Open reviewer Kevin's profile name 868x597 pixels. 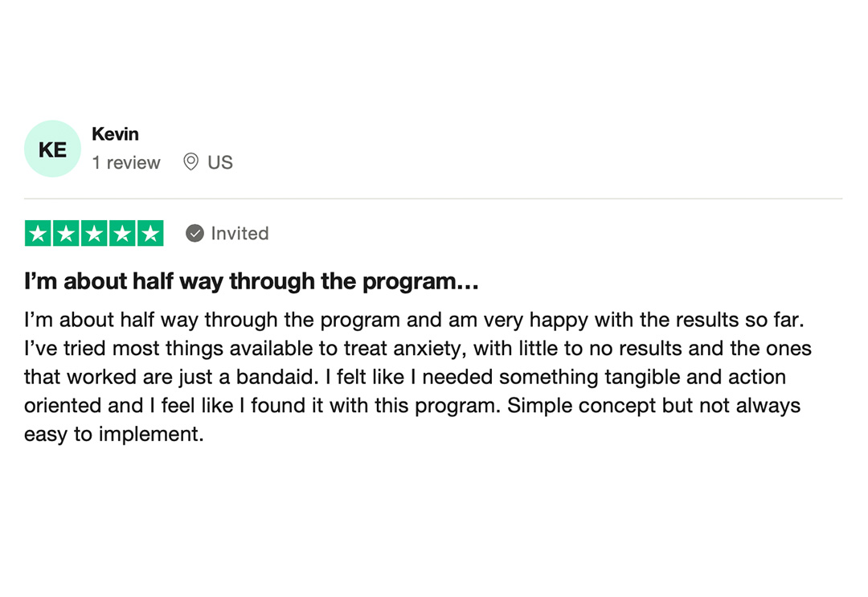coord(115,134)
